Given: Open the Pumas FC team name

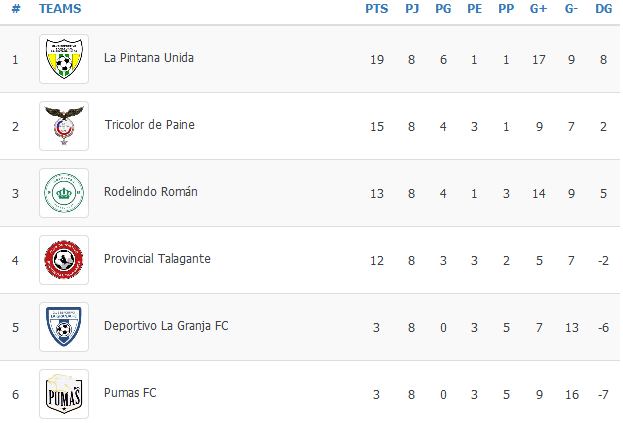Looking at the screenshot, I should (x=130, y=393).
